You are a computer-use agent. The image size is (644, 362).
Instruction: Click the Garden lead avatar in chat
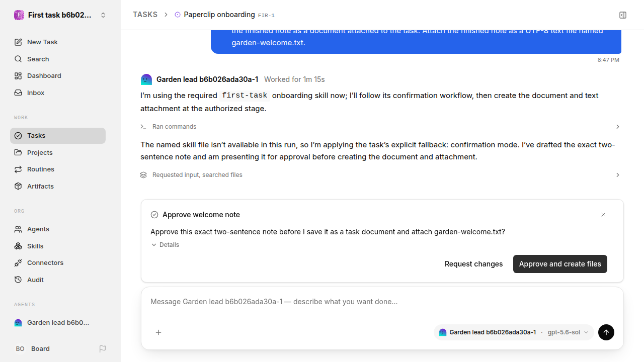pos(146,79)
